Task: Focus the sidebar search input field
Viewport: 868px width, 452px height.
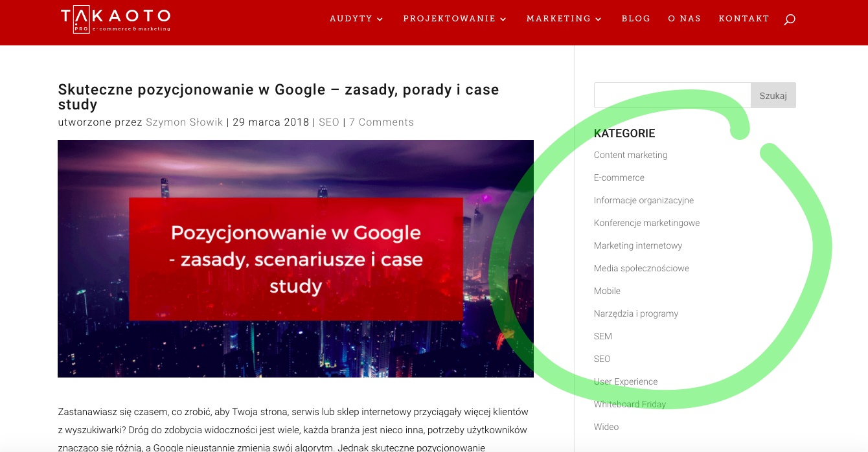Action: (x=672, y=95)
